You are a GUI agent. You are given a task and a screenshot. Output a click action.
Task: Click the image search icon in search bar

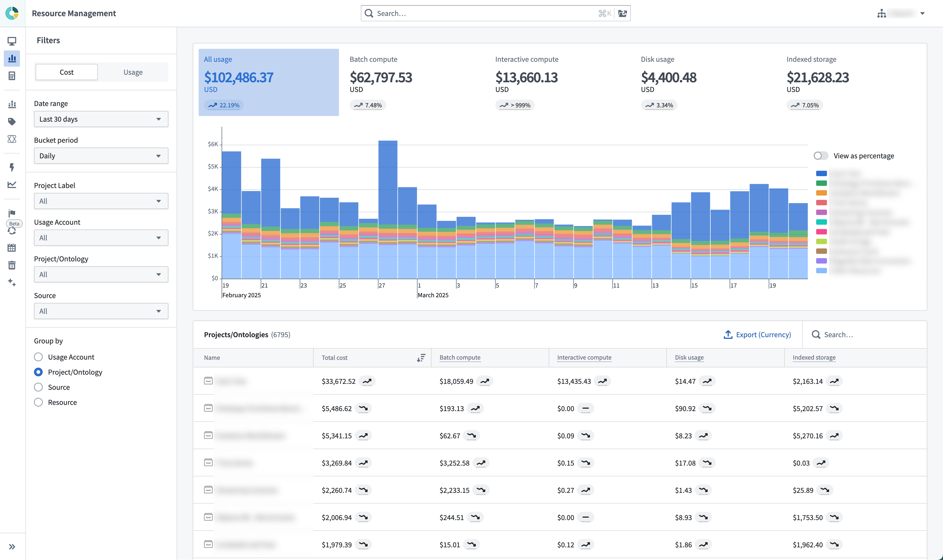(622, 13)
